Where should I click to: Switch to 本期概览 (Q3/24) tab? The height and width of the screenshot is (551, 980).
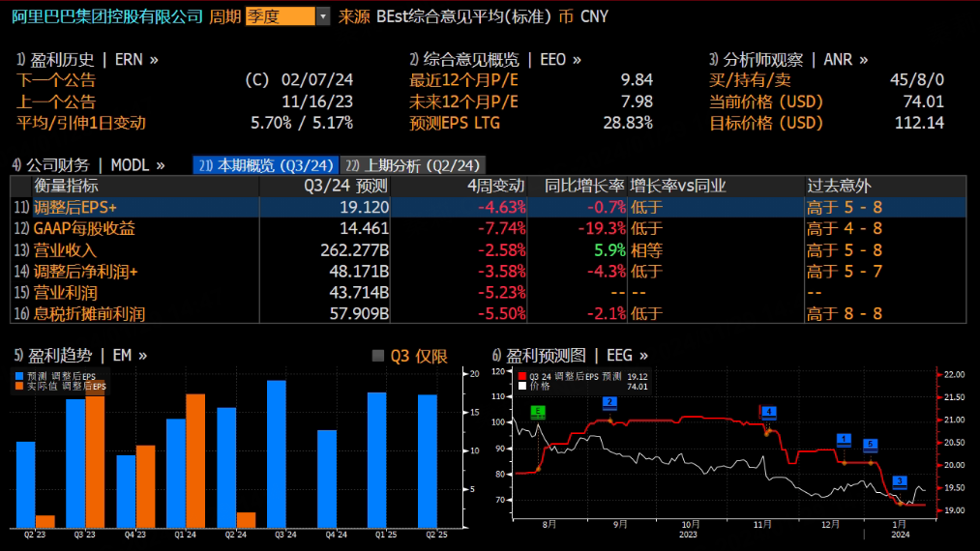pyautogui.click(x=266, y=165)
